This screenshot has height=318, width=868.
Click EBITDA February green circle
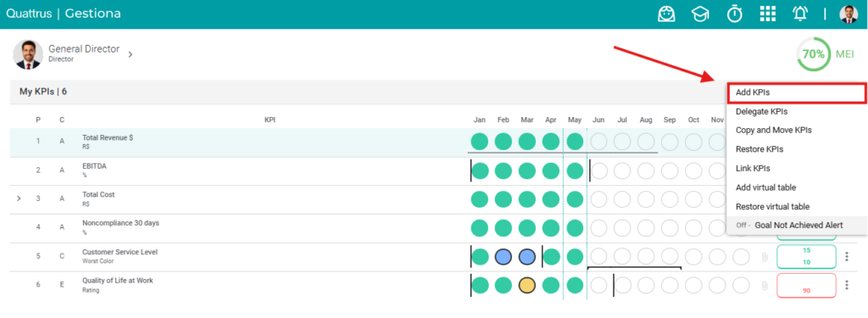(504, 170)
